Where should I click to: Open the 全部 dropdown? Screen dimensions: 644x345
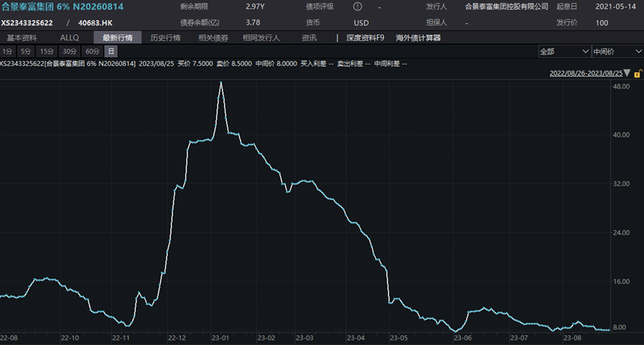coord(563,51)
